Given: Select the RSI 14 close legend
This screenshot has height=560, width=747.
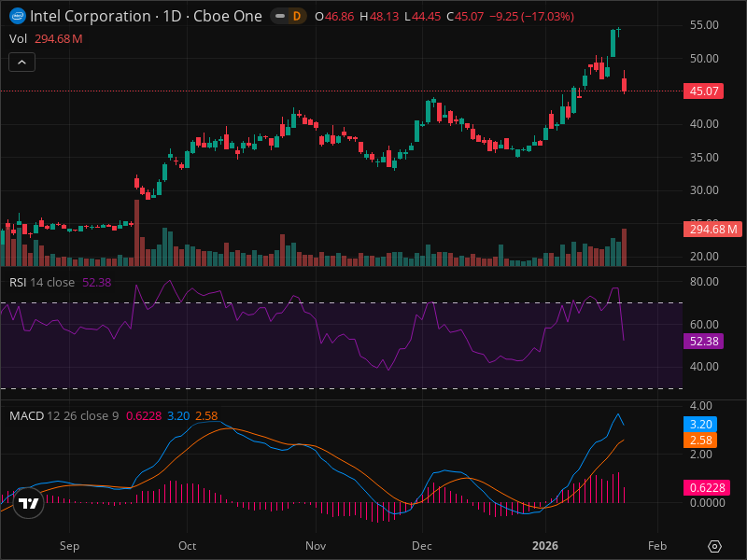Looking at the screenshot, I should (60, 283).
